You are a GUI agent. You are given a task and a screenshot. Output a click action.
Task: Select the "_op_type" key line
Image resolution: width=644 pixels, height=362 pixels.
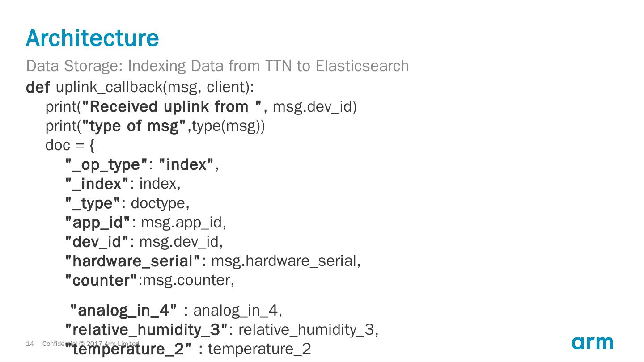(142, 165)
